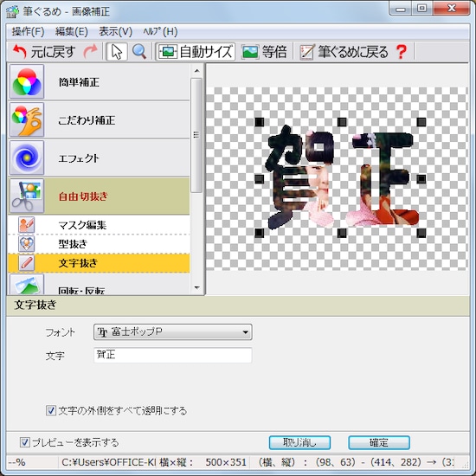Toggle 文字の外側をすべて透明にする checkbox
This screenshot has width=476, height=476.
[x=51, y=410]
